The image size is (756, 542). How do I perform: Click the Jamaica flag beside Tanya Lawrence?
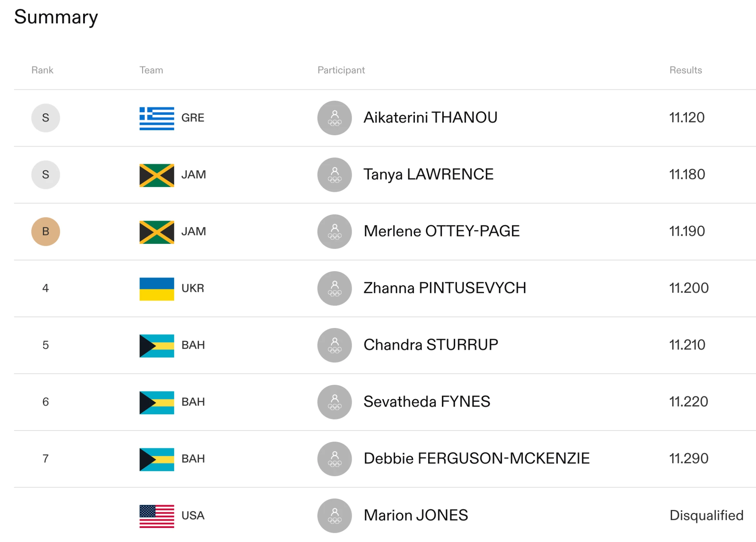tap(157, 175)
